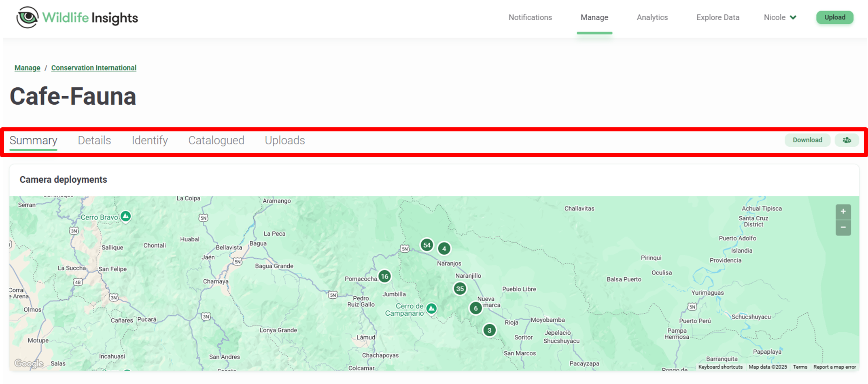This screenshot has height=384, width=868.
Task: Select the cluster marker labeled 3
Action: click(489, 330)
